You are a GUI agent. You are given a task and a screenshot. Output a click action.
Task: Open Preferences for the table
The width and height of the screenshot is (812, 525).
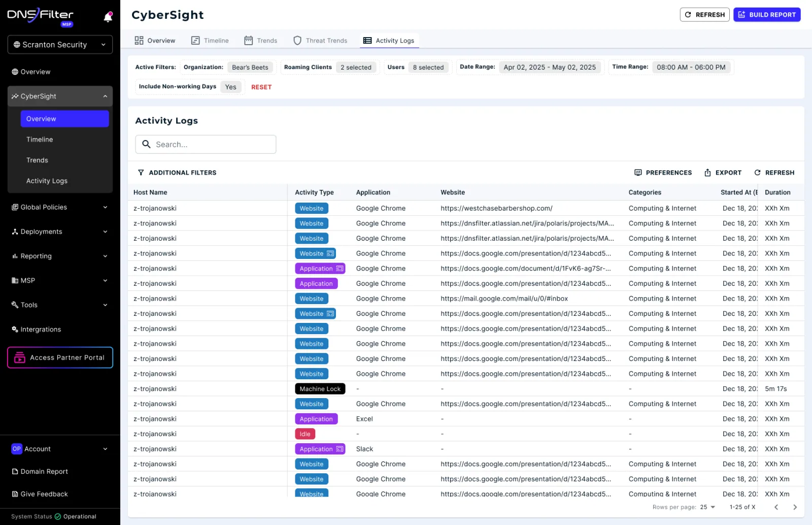point(663,173)
